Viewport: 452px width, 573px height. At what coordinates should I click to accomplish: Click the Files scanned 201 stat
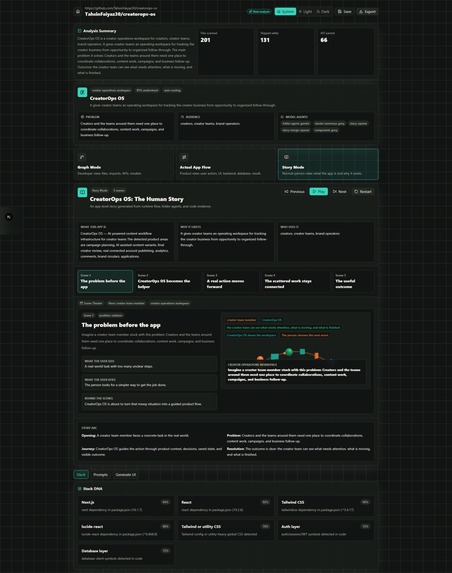click(x=226, y=52)
